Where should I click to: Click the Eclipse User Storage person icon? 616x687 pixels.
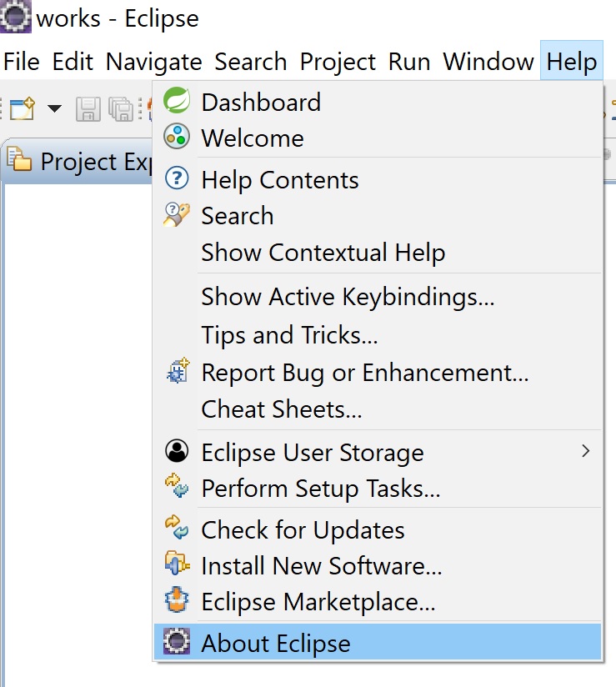pos(177,451)
